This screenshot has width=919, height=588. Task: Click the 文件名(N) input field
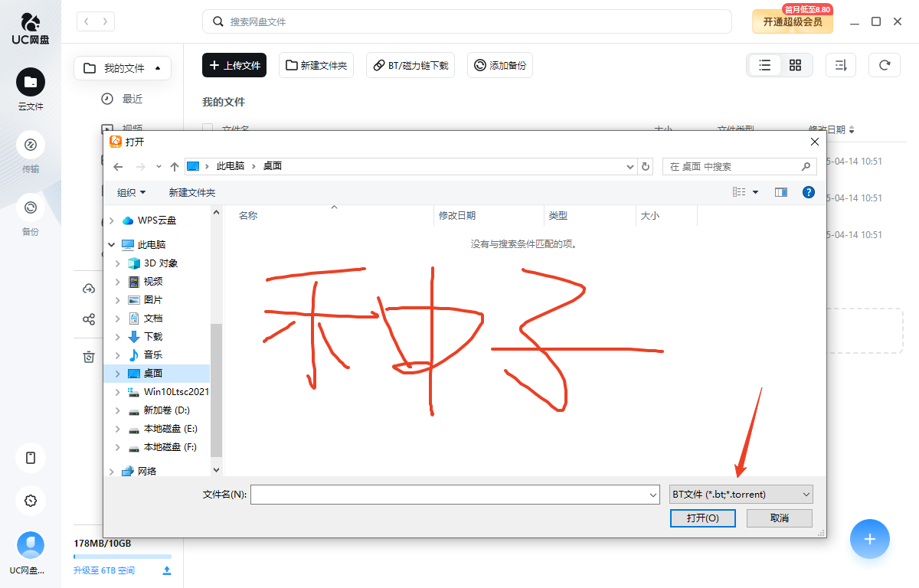455,495
